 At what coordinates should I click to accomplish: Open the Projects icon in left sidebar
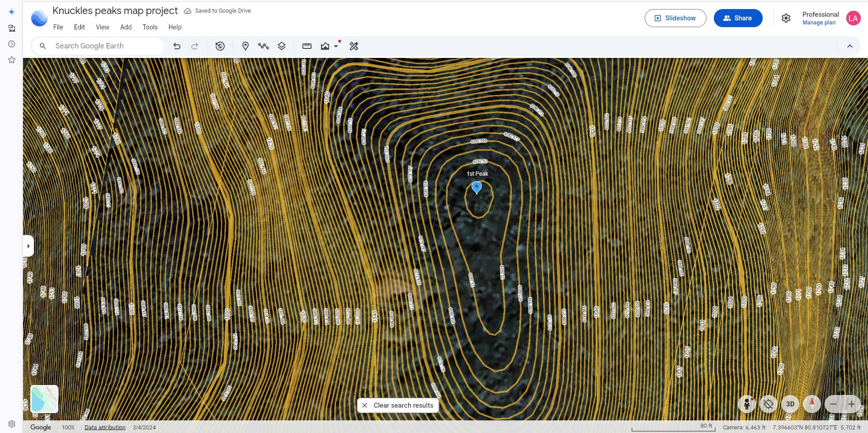[12, 28]
